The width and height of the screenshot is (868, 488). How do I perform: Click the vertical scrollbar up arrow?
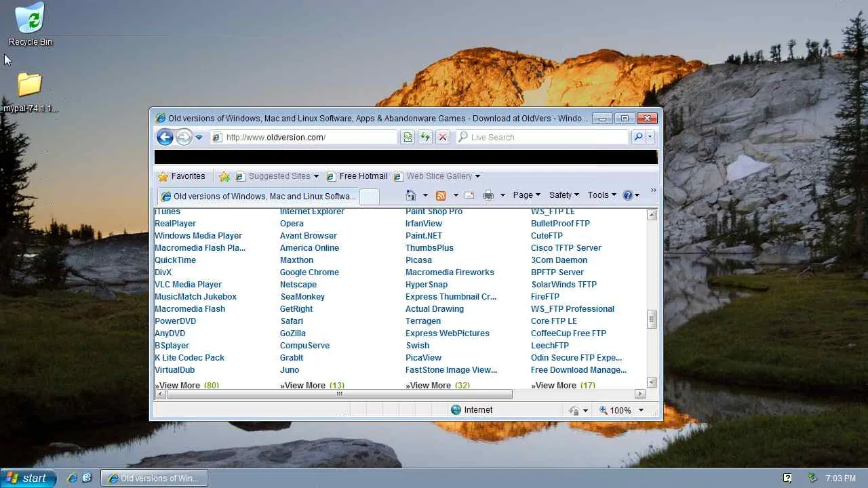pos(652,215)
